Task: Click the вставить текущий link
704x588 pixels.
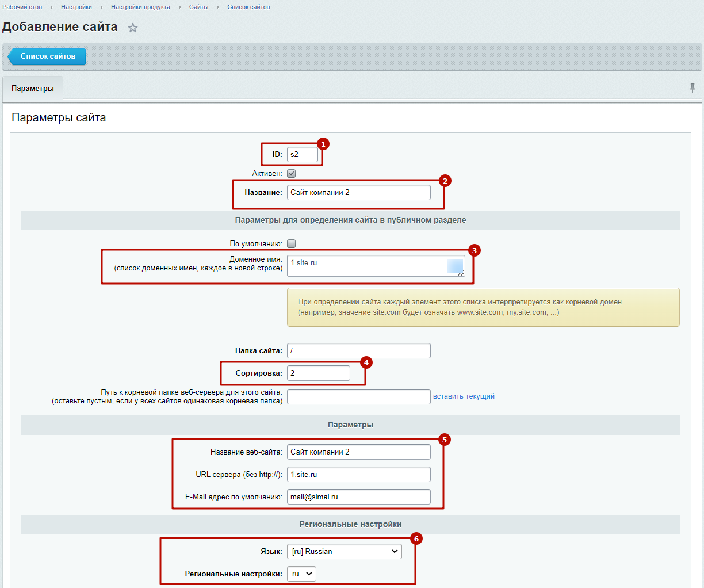Action: [464, 396]
